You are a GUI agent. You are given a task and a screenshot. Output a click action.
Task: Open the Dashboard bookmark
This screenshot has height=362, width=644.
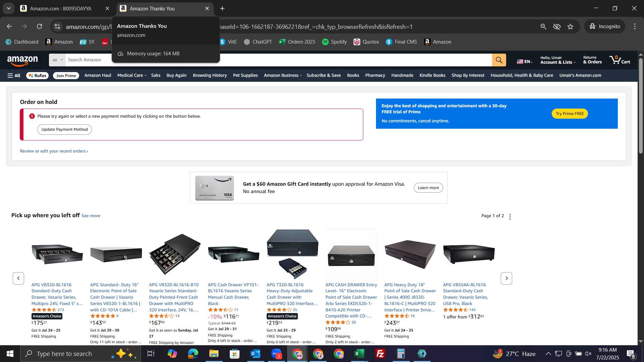point(22,42)
